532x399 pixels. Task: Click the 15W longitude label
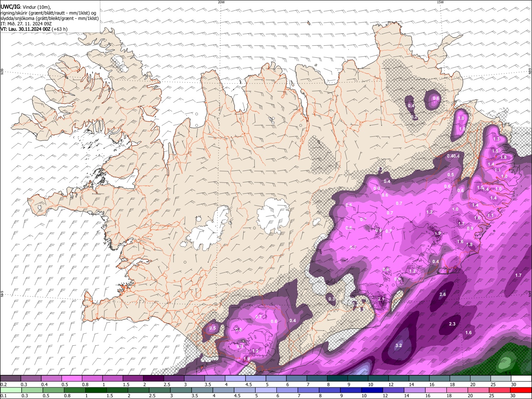[x=441, y=2]
